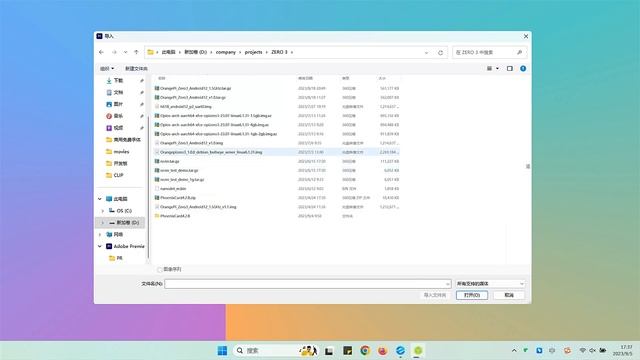Toggle the preview pane icon
Image resolution: width=640 pixels, height=360 pixels.
510,69
